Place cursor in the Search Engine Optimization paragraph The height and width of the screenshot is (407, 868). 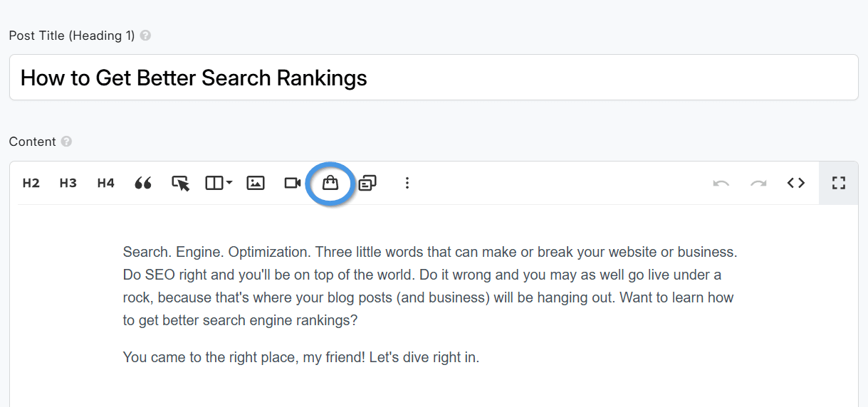pyautogui.click(x=429, y=286)
